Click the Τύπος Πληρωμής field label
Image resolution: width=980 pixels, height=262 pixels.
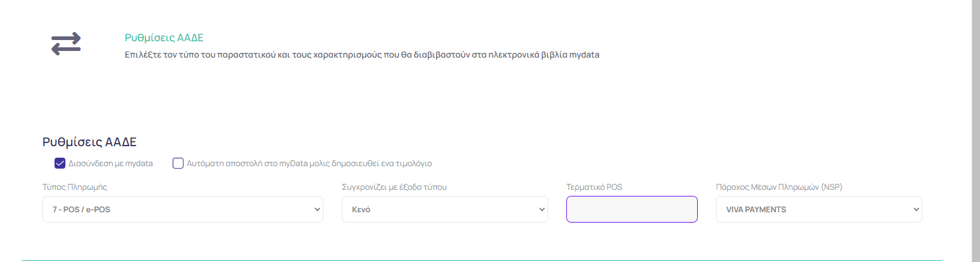tap(74, 187)
